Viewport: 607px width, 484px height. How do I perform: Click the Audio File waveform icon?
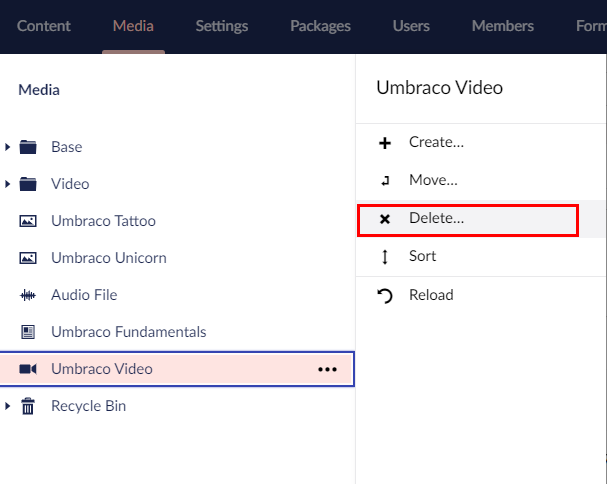point(28,295)
